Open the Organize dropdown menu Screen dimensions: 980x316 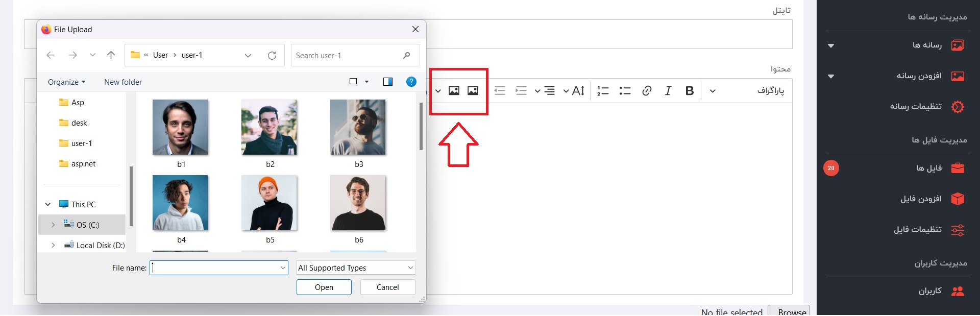coord(66,82)
